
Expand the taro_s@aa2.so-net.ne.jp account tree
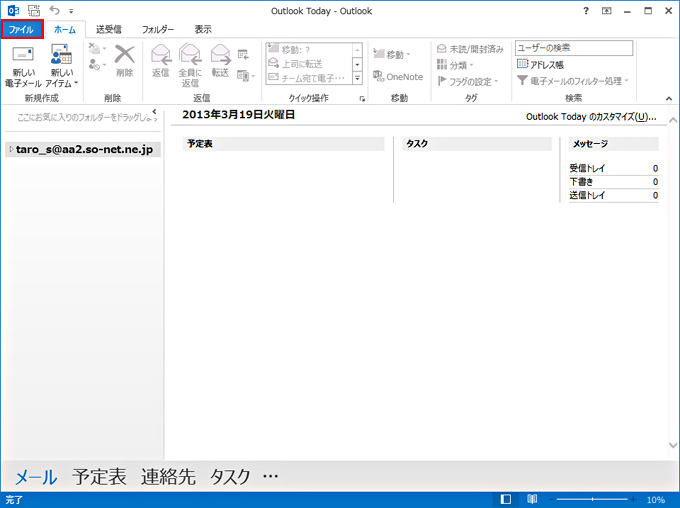click(x=10, y=149)
